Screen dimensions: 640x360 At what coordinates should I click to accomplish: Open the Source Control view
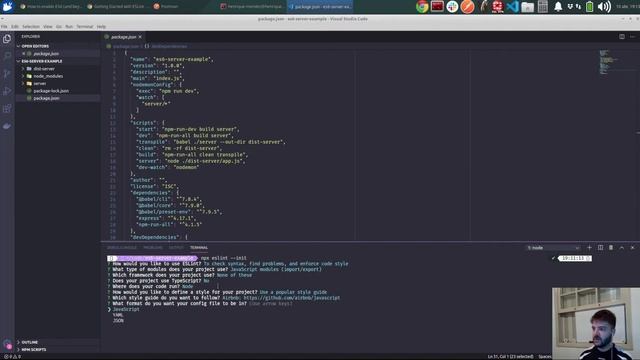pyautogui.click(x=7, y=73)
